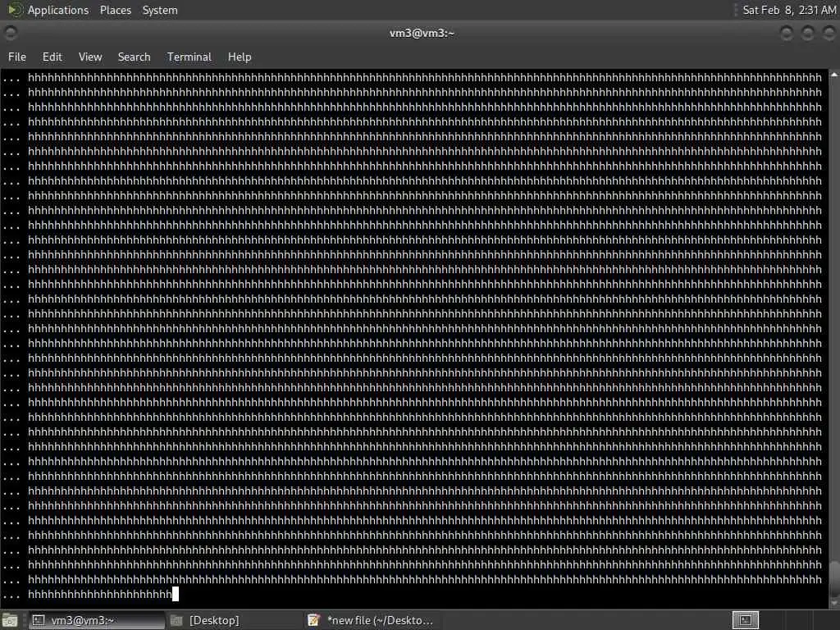Image resolution: width=840 pixels, height=630 pixels.
Task: Click the terminal cursor at the end of last line
Action: click(x=176, y=594)
